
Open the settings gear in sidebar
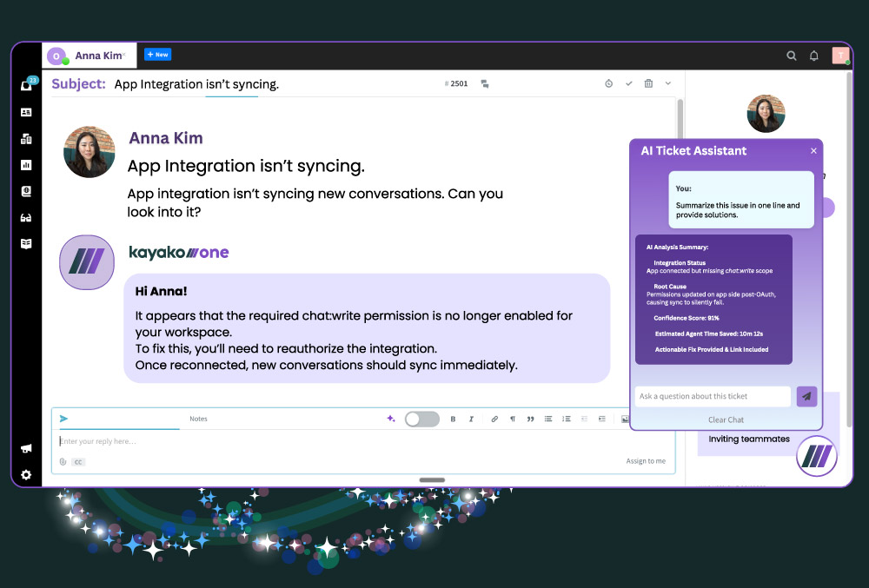(x=26, y=474)
